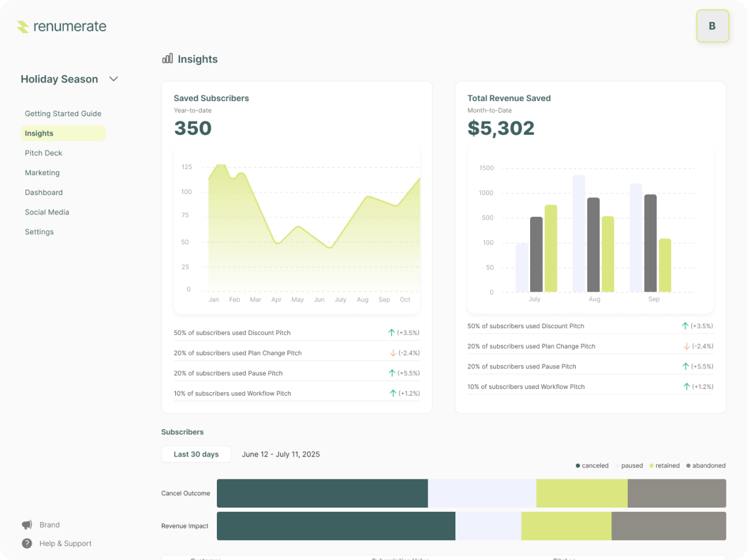Click up arrow for Workflow Pitch in Saved Subscribers
747x560 pixels.
(x=393, y=393)
